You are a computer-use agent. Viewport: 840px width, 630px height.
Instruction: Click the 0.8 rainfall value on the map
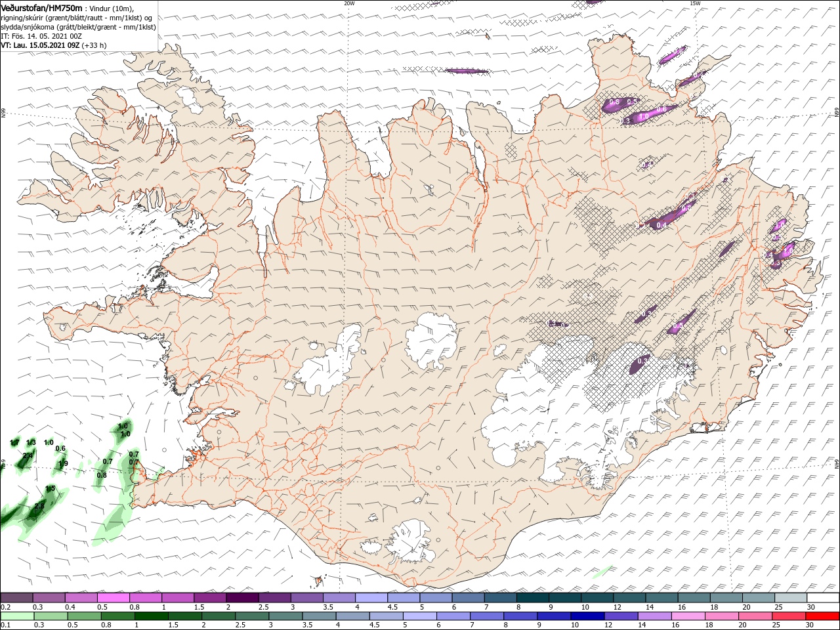click(x=102, y=475)
